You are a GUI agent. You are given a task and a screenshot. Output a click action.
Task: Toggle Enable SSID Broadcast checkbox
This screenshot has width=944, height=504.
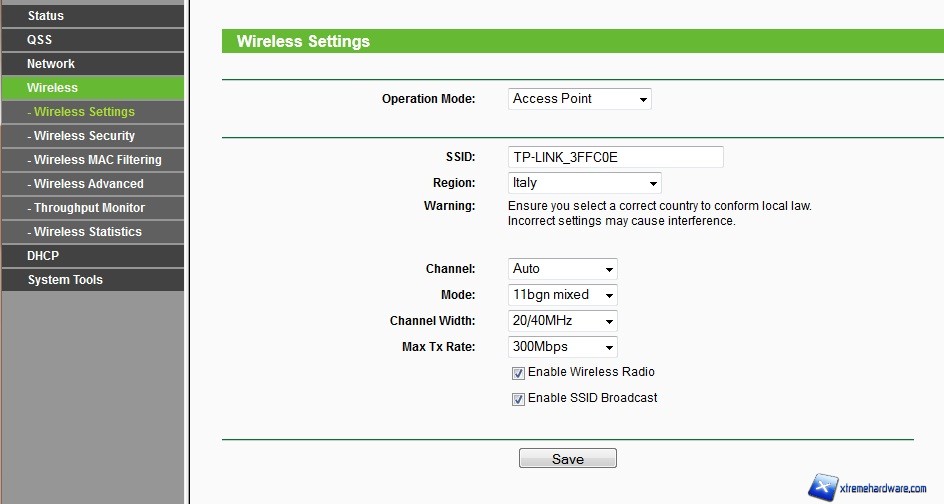click(518, 399)
